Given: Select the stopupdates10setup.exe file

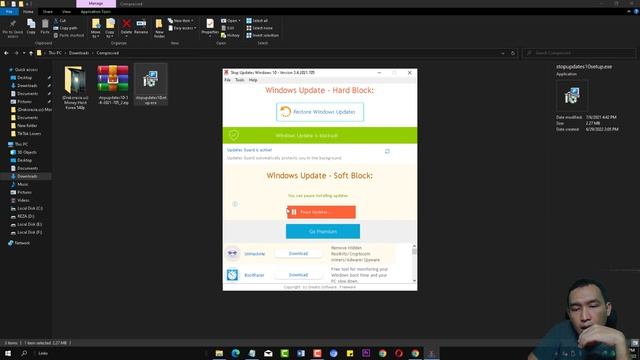Looking at the screenshot, I should tap(151, 85).
